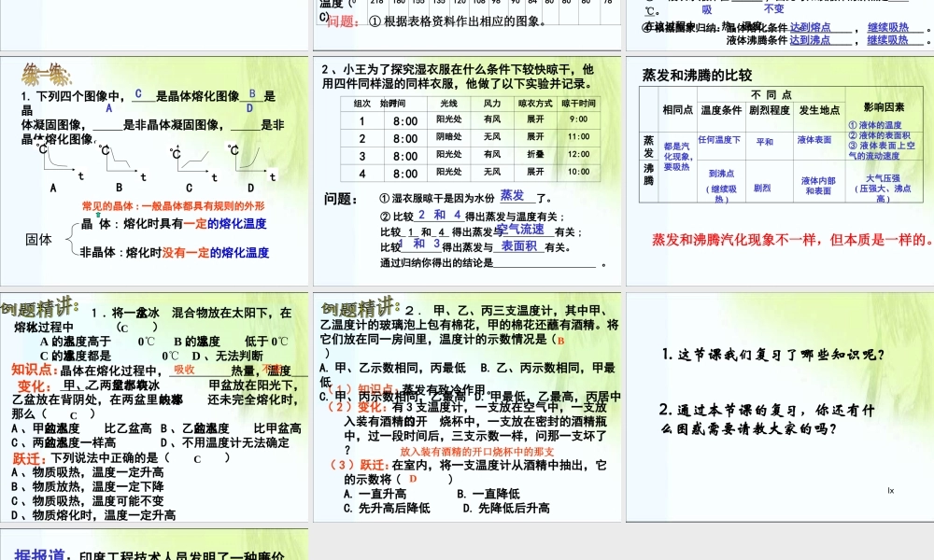Click the red text 常见的晶体：一般晶体都具有规则的外形

pyautogui.click(x=174, y=206)
